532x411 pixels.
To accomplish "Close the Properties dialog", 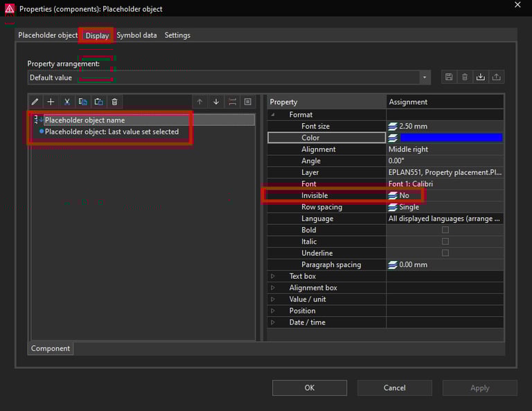I will pos(517,5).
